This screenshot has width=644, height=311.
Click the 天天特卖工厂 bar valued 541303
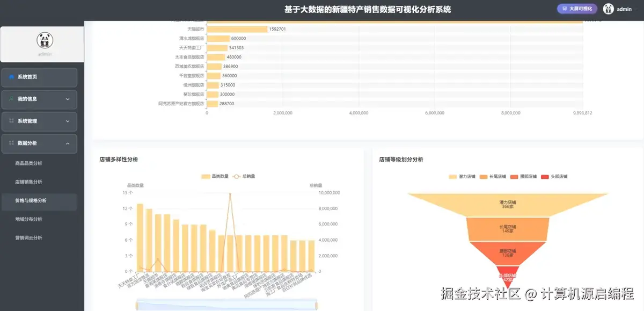coord(217,48)
